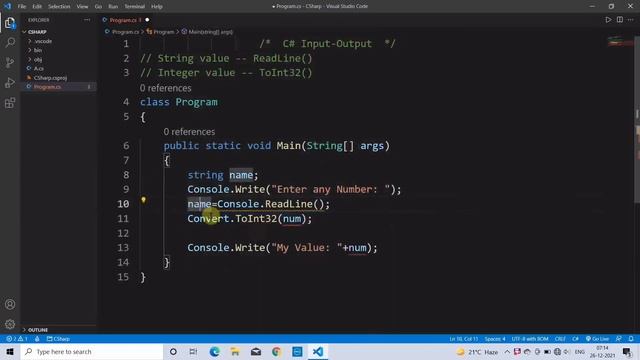The width and height of the screenshot is (640, 360).
Task: Click the Program class breadcrumb
Action: (164, 32)
